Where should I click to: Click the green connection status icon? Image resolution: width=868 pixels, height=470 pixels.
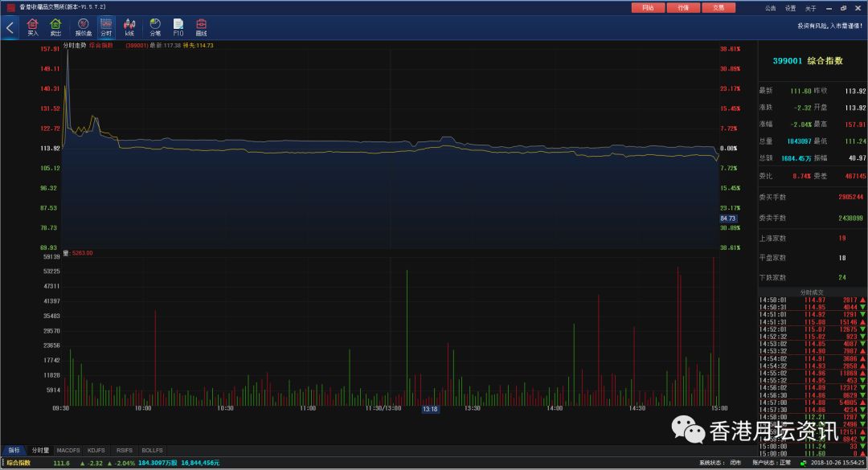[803, 463]
